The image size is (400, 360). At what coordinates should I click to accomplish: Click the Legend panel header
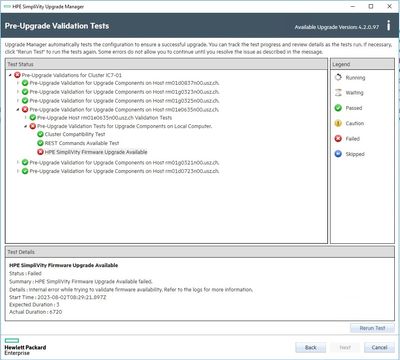point(362,64)
